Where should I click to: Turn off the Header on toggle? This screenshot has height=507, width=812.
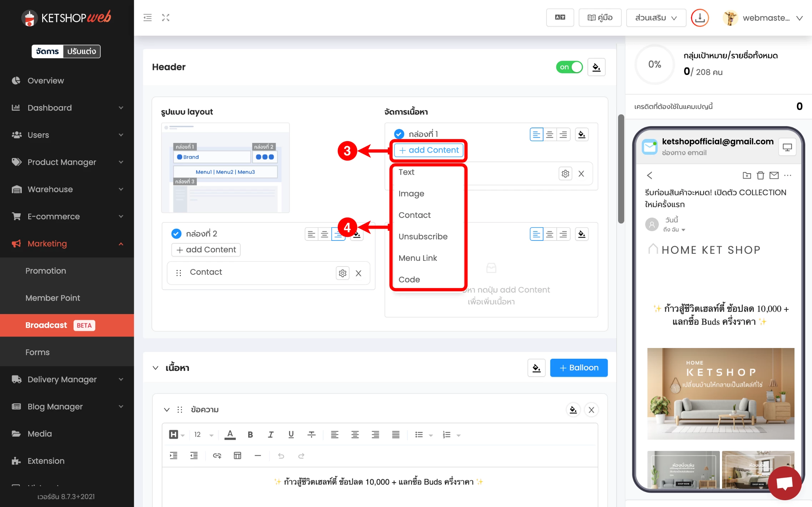pyautogui.click(x=569, y=67)
